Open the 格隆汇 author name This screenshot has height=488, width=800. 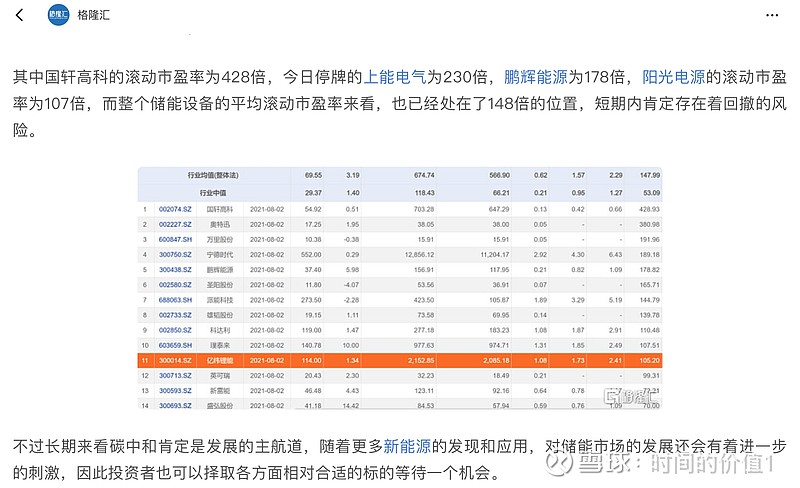(93, 15)
